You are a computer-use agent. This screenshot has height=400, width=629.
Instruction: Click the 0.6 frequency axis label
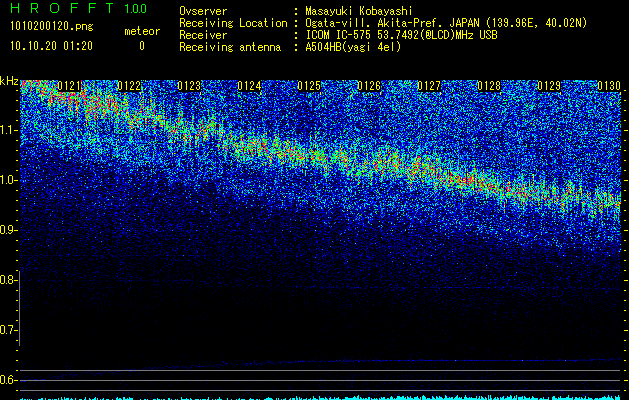coord(9,380)
